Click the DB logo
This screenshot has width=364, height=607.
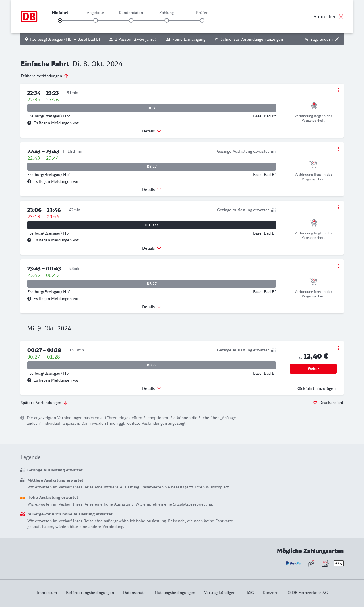29,16
